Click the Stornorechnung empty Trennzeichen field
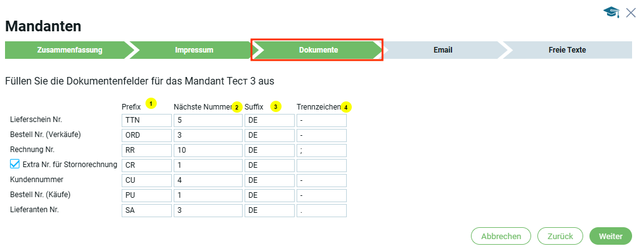This screenshot has width=644, height=251. coord(321,165)
